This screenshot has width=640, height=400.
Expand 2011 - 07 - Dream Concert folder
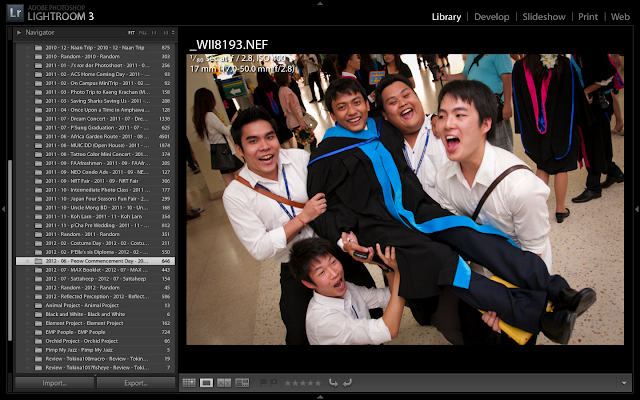pos(26,118)
